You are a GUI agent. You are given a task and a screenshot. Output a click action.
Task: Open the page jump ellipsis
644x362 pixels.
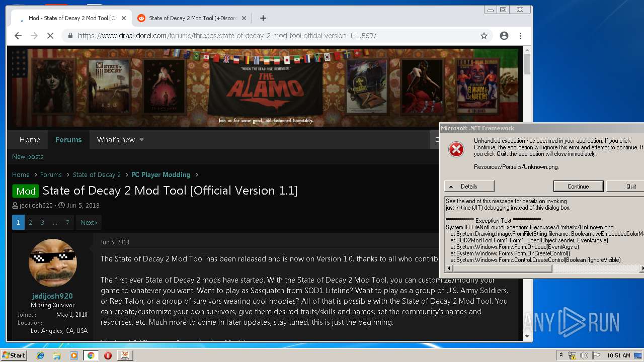tap(55, 222)
